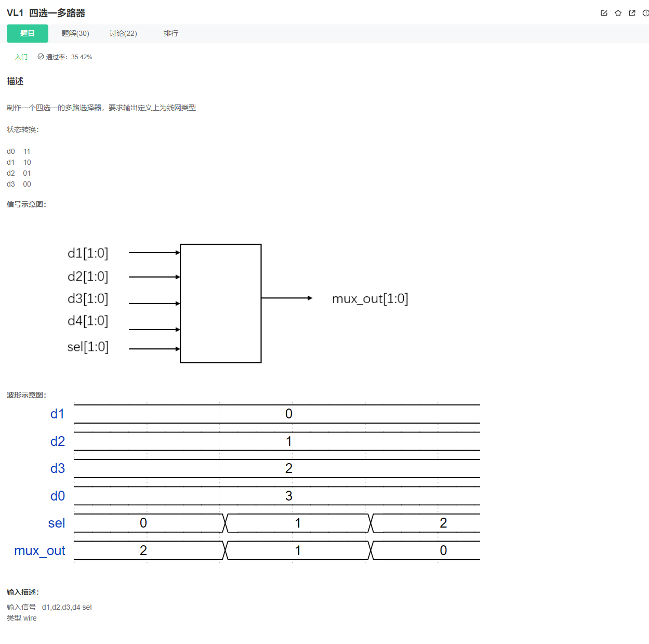Click the d1[1:0] input label in diagram
Viewport: 649px width, 644px height.
coord(88,253)
